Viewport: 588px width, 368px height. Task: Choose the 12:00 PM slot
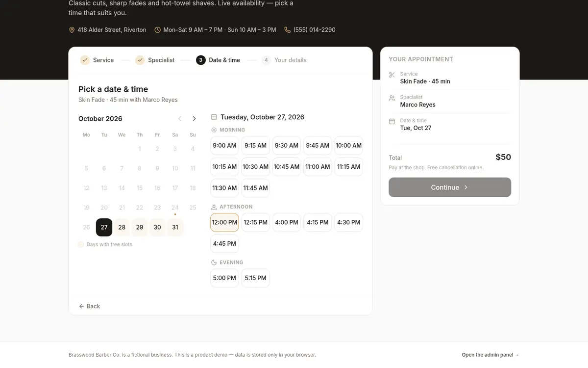tap(224, 222)
